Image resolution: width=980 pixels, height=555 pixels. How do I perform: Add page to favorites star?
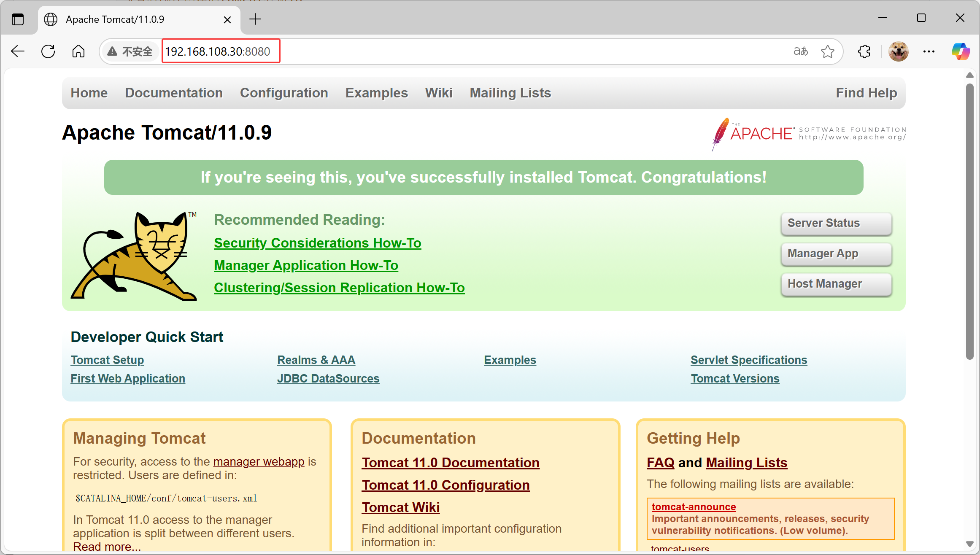click(x=827, y=51)
